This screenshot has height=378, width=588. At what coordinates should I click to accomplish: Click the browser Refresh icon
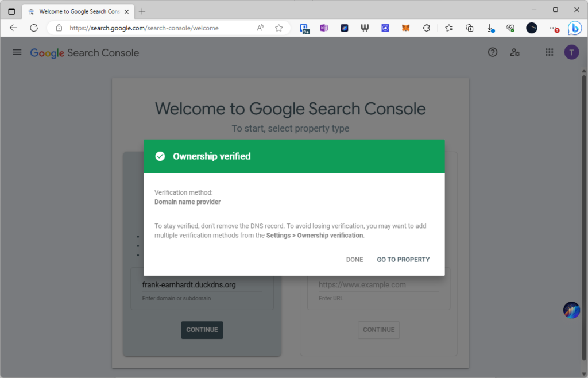[34, 28]
